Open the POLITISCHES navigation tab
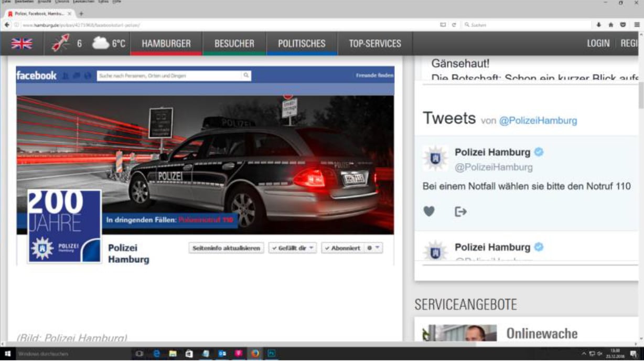The width and height of the screenshot is (644, 362). [302, 44]
